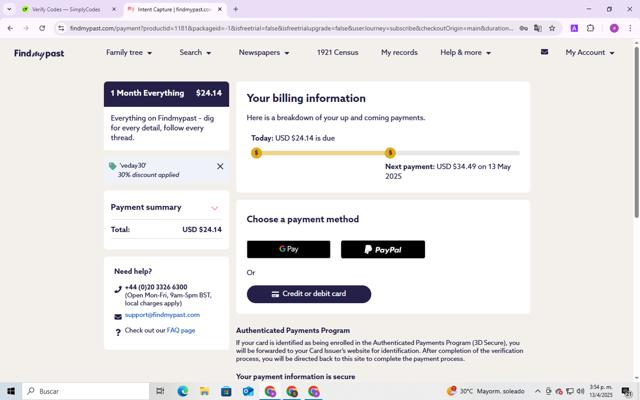Pay with PayPal
The image size is (640, 400).
(383, 249)
